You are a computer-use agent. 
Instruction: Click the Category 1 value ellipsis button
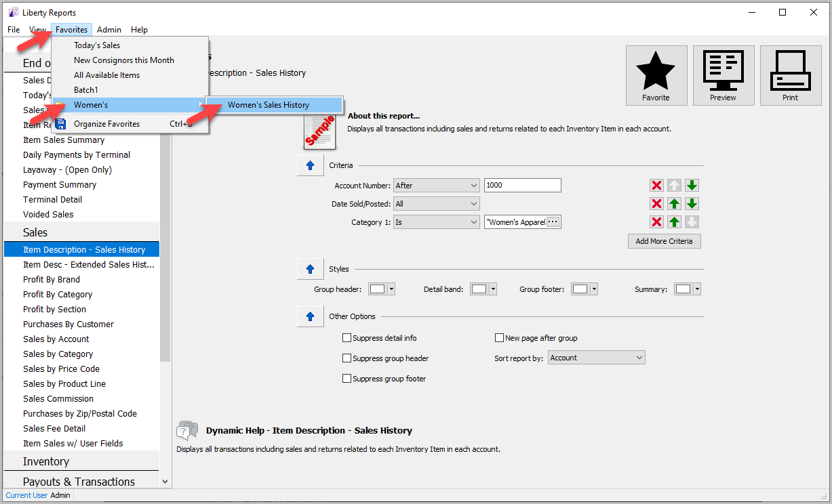pyautogui.click(x=553, y=222)
